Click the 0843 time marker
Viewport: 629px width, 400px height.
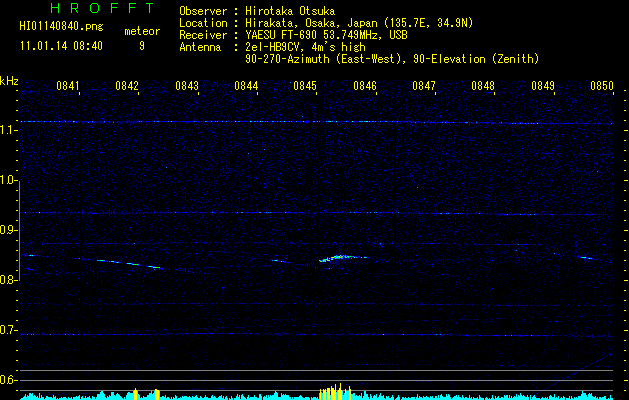[x=187, y=86]
